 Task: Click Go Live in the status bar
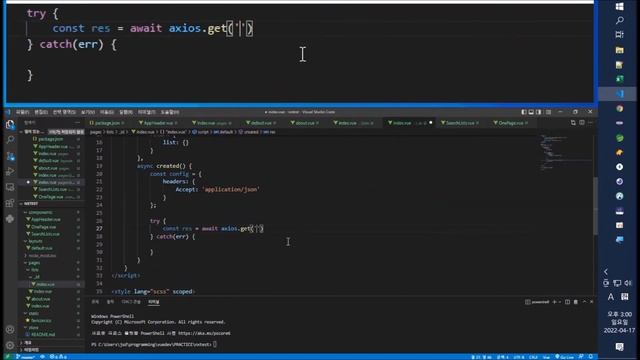564,357
